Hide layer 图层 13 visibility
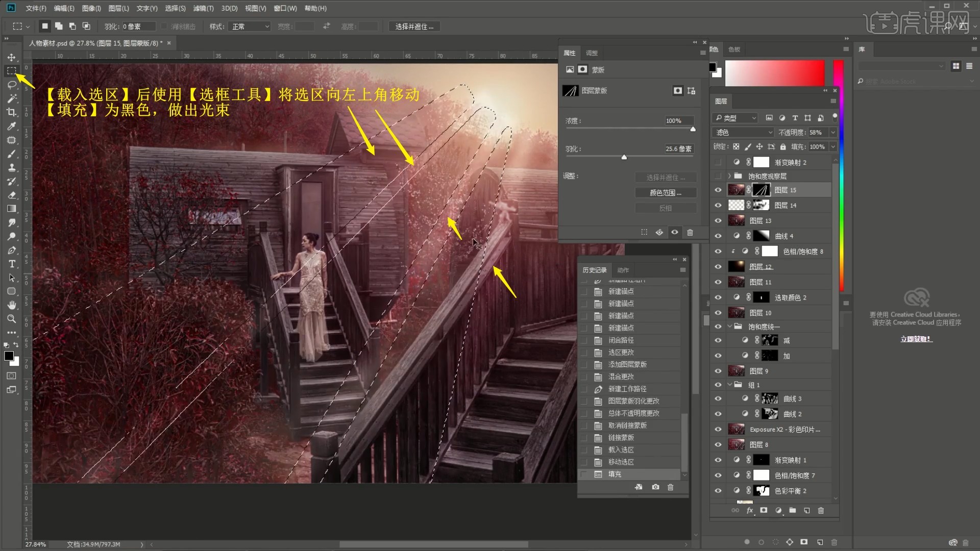This screenshot has width=980, height=551. [718, 221]
